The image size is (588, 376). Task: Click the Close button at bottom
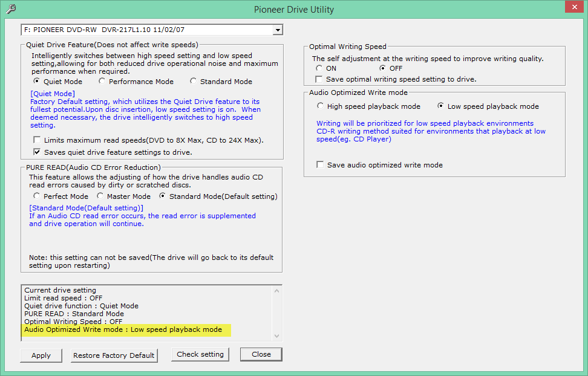click(x=261, y=354)
